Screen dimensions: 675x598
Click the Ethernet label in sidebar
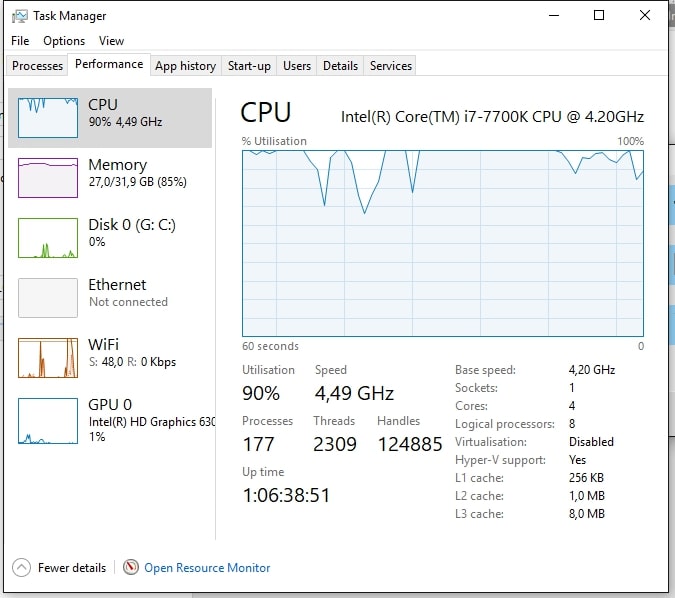point(117,285)
